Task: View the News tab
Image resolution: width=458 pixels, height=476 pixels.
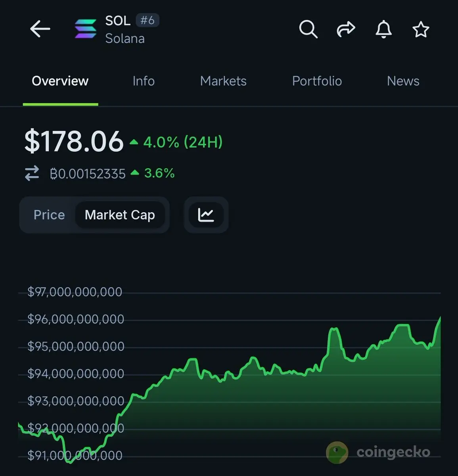Action: [403, 81]
